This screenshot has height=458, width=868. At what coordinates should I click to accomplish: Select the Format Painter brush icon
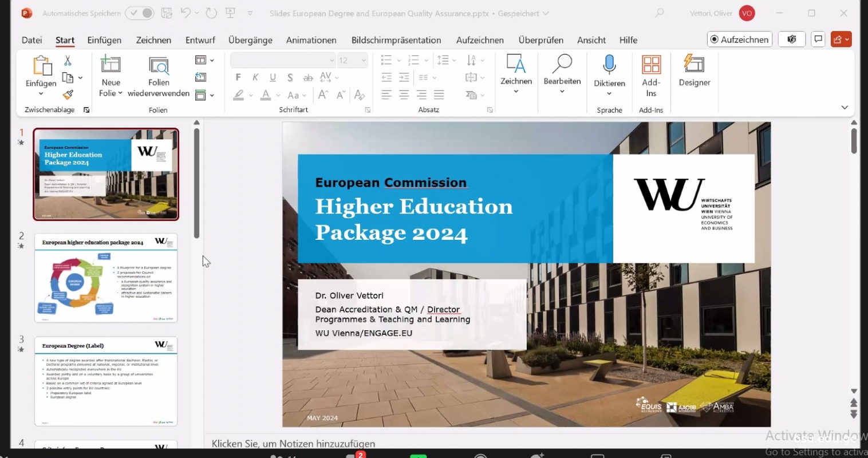[68, 94]
